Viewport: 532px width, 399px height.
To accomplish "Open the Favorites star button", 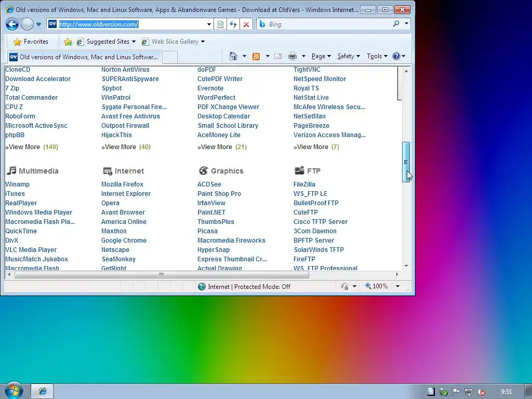I will tap(31, 42).
